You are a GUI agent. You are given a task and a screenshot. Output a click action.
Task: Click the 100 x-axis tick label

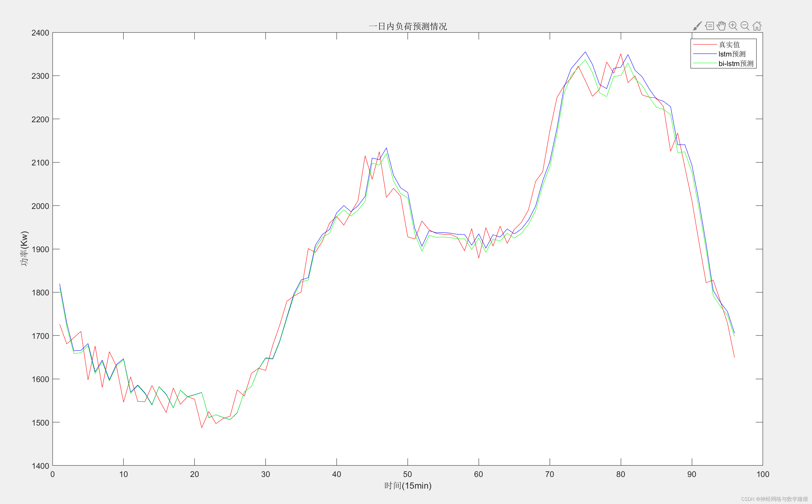point(762,474)
